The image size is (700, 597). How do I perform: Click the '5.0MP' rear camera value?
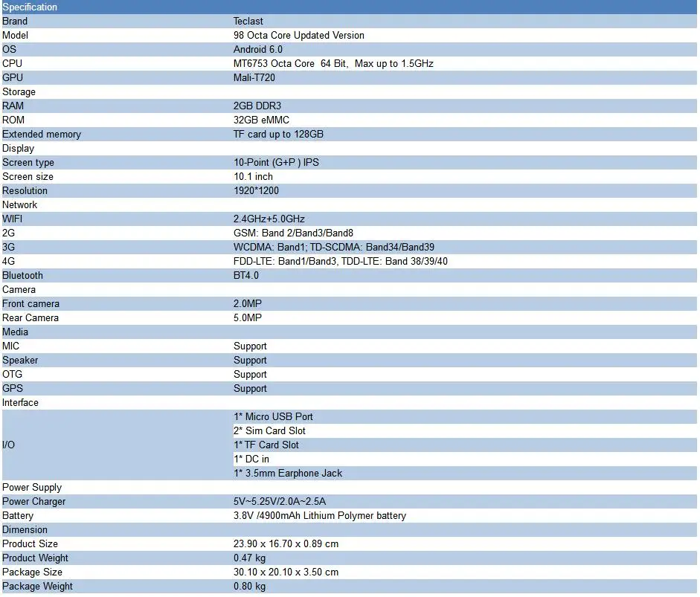[x=248, y=318]
